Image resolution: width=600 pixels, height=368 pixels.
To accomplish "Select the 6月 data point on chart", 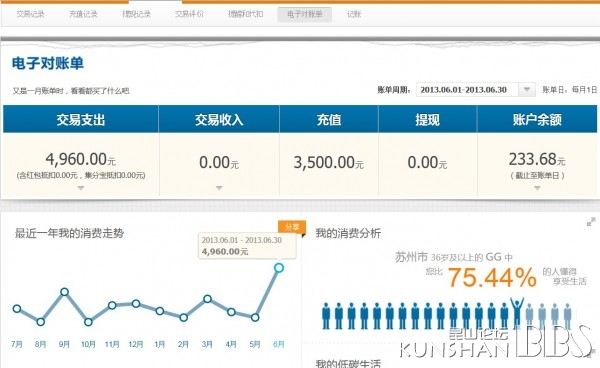I will (279, 268).
